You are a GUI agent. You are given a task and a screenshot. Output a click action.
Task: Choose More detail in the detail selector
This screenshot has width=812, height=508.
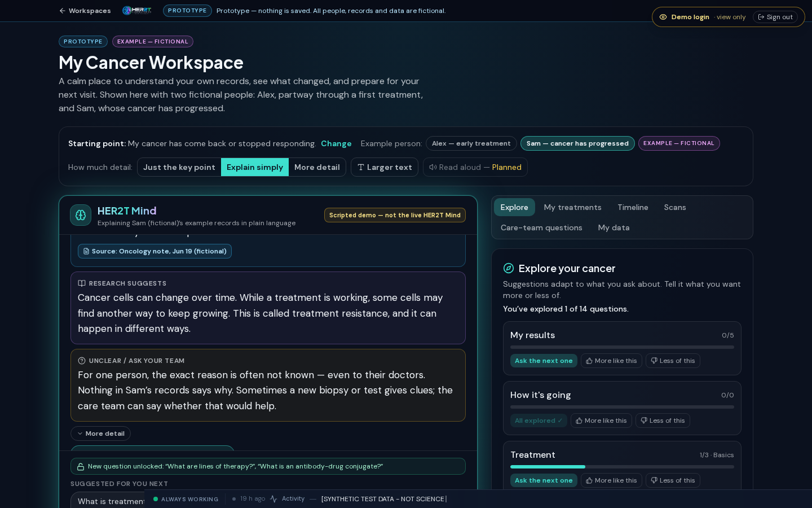coord(317,167)
